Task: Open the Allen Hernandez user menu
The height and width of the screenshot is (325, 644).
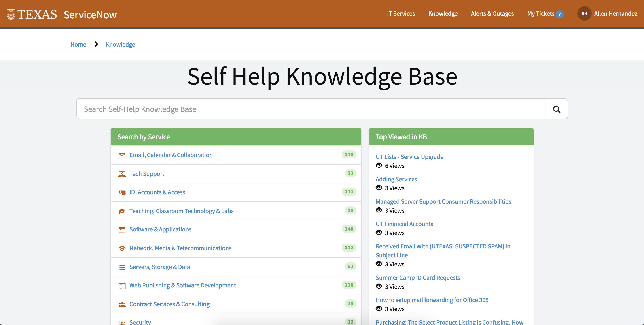Action: tap(615, 13)
